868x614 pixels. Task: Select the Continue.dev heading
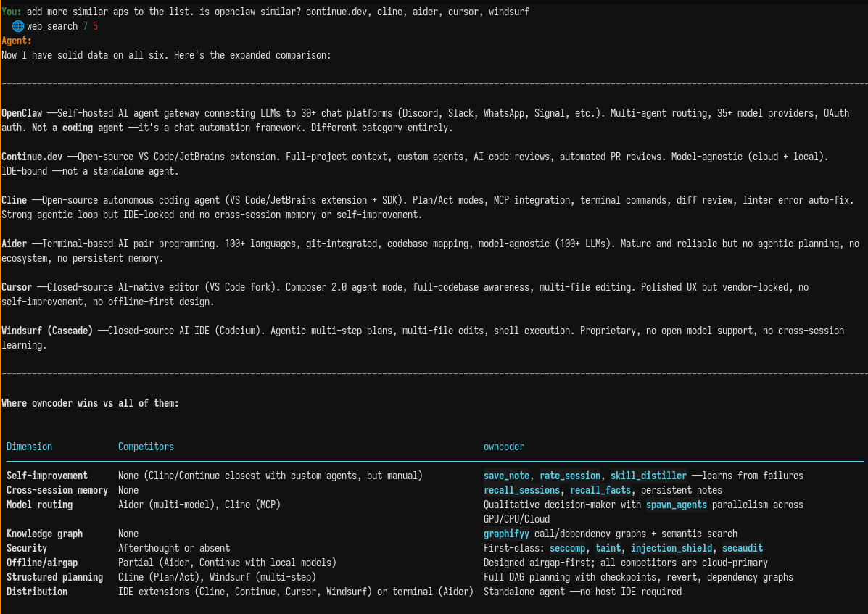point(32,157)
